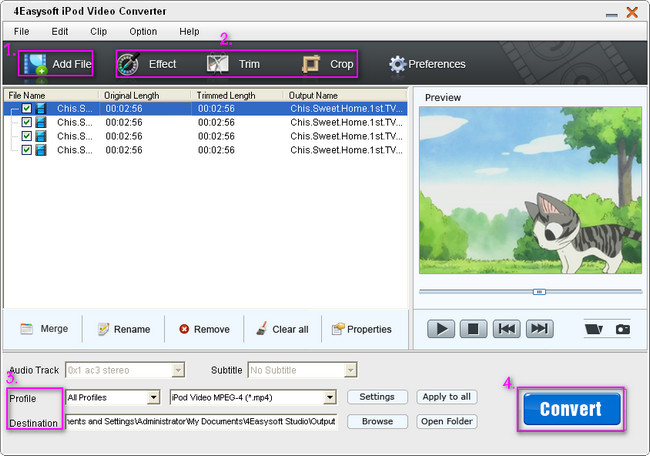The image size is (650, 456).
Task: Expand the iPod Video MPEG-4 format dropdown
Action: point(330,398)
